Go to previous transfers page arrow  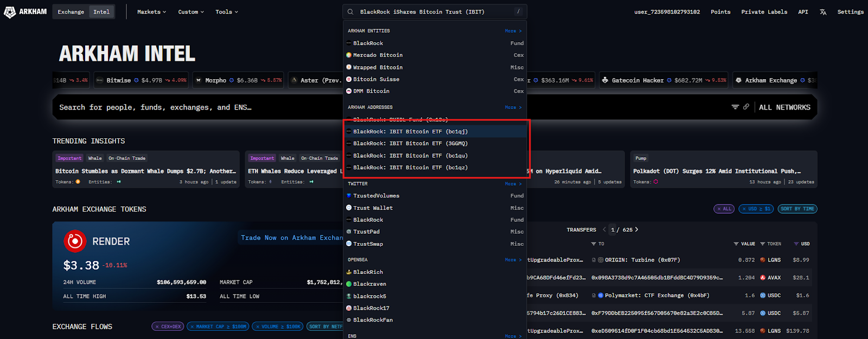tap(604, 229)
